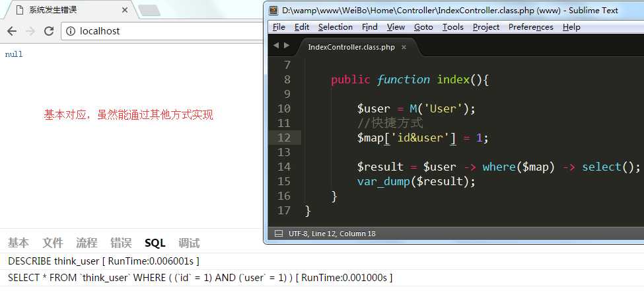Click line number 12 in the gutter
This screenshot has width=644, height=291.
tap(284, 138)
